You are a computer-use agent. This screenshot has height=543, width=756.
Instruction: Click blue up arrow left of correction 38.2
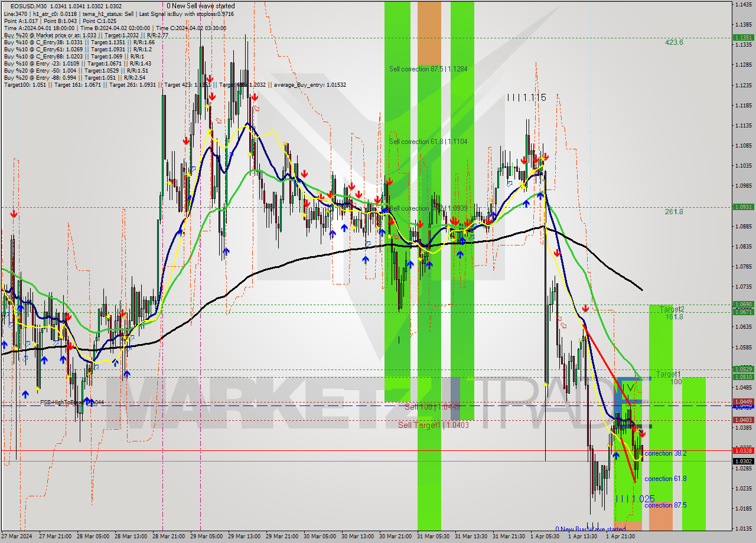(616, 456)
